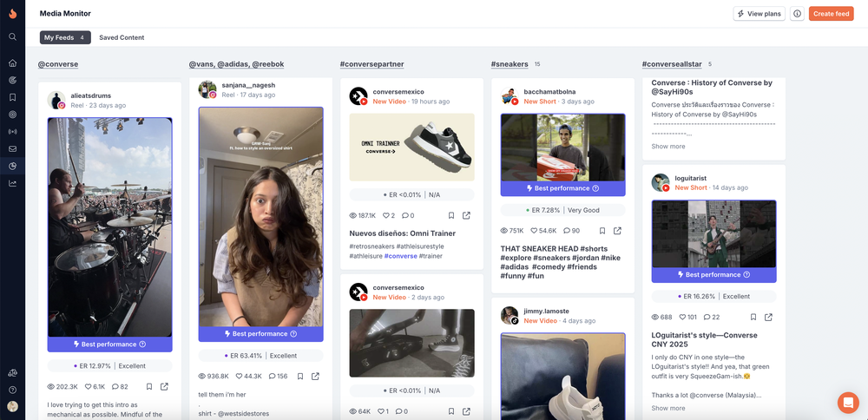Open Omni Trainer video external link icon
Screen dimensions: 868x420
[467, 215]
